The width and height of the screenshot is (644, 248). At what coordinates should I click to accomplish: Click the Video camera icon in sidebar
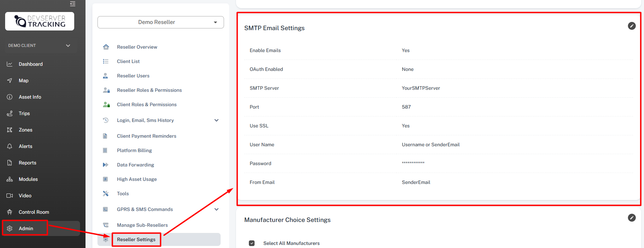[x=10, y=196]
